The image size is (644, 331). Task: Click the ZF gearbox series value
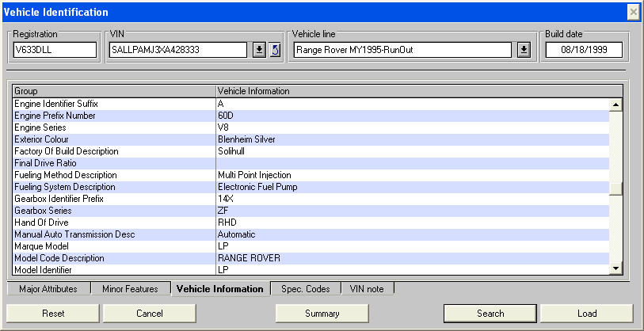coord(223,211)
